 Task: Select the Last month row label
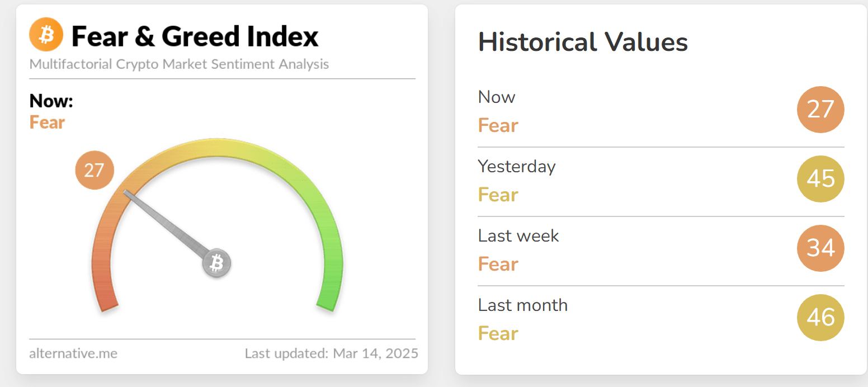pos(522,305)
